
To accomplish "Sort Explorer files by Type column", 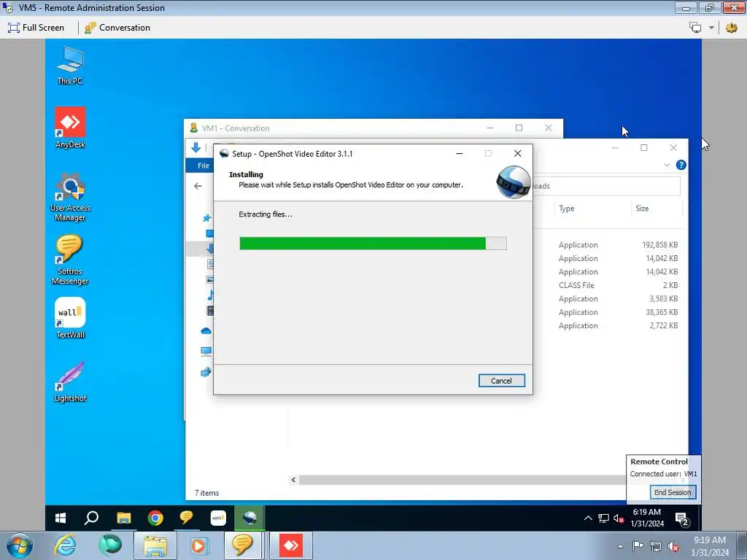I will (566, 208).
